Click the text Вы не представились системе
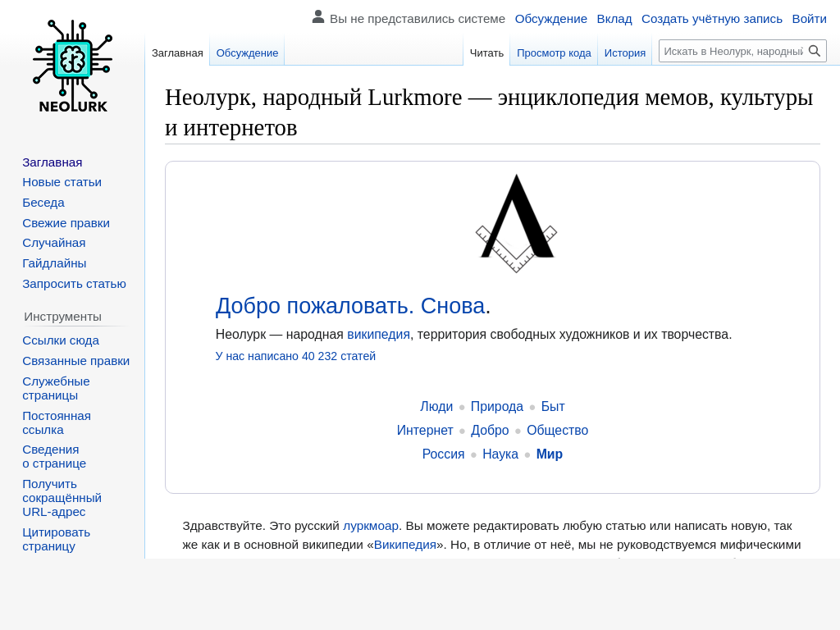Image resolution: width=840 pixels, height=630 pixels. point(418,19)
